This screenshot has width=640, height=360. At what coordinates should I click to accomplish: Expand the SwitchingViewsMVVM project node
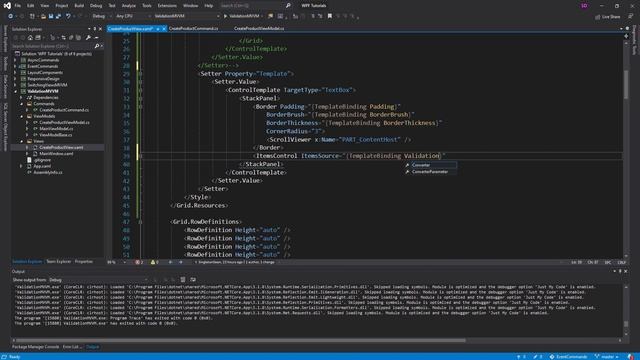pyautogui.click(x=16, y=85)
